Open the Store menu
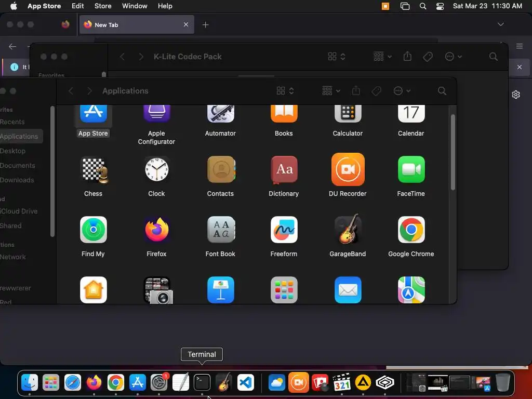Image resolution: width=532 pixels, height=399 pixels. (x=103, y=6)
